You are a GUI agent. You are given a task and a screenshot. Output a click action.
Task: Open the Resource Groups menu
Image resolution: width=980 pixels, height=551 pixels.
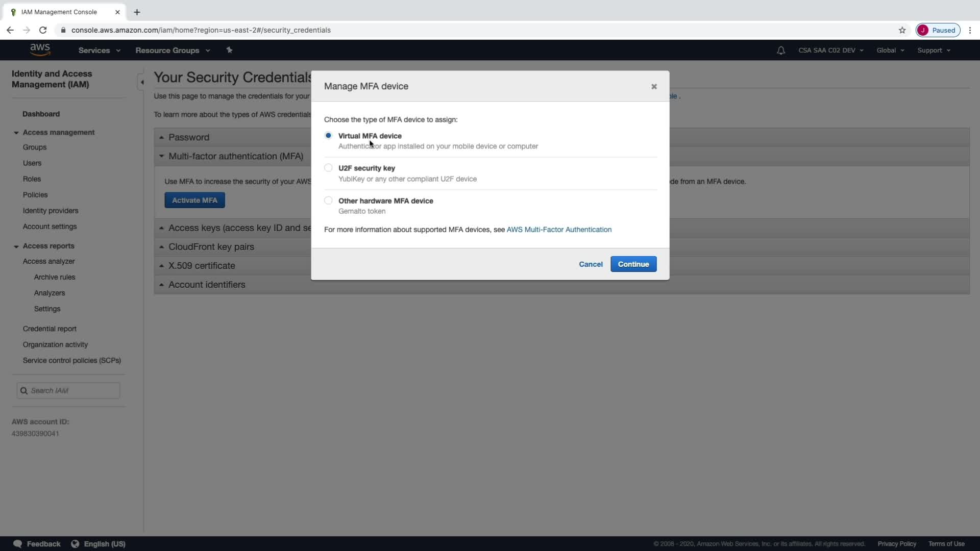click(x=172, y=51)
